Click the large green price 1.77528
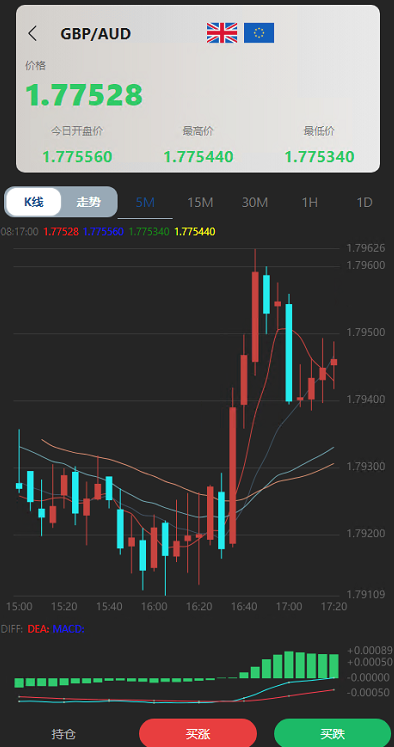 84,94
